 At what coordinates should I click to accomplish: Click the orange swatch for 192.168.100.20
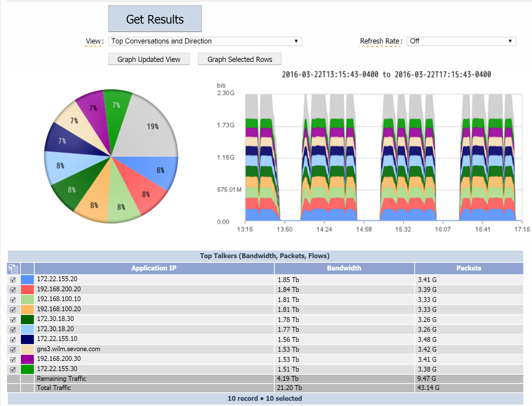pos(27,310)
